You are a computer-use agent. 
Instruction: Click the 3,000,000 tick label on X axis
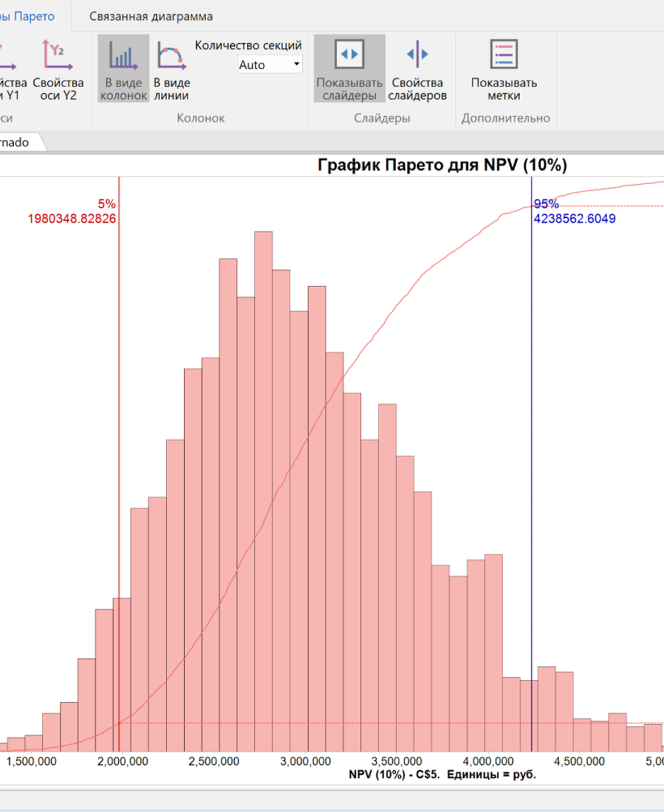[x=305, y=761]
